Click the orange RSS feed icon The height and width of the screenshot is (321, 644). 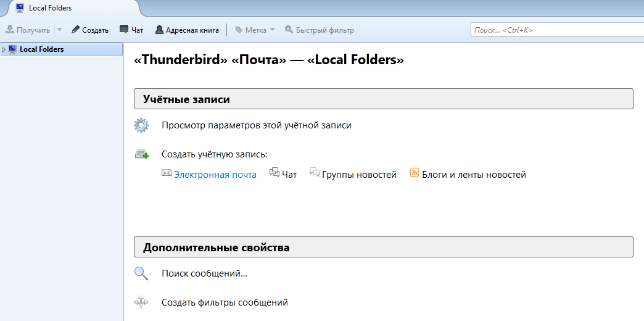[415, 173]
